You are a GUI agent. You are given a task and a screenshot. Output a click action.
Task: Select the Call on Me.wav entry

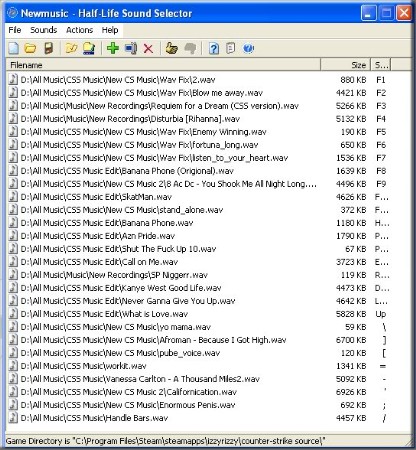coord(99,262)
